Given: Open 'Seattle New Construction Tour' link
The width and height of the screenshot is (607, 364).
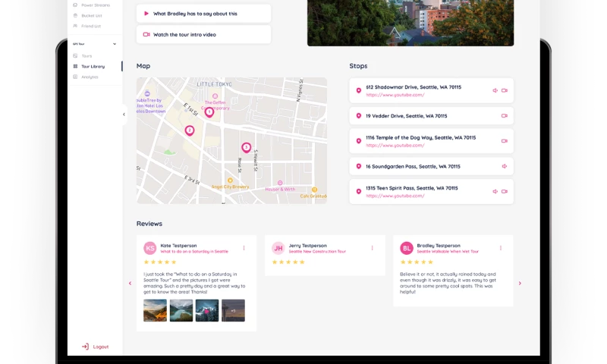Looking at the screenshot, I should coord(317,252).
